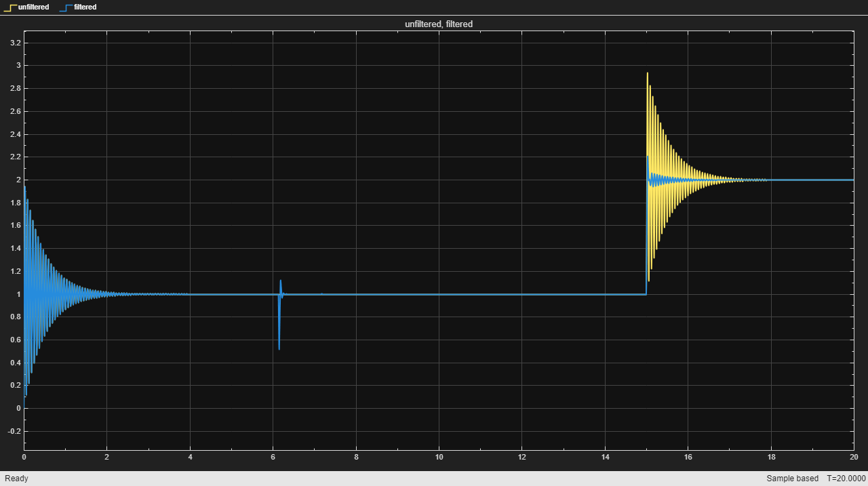Click the blue filtered legend line icon
The image size is (868, 486).
tap(66, 7)
